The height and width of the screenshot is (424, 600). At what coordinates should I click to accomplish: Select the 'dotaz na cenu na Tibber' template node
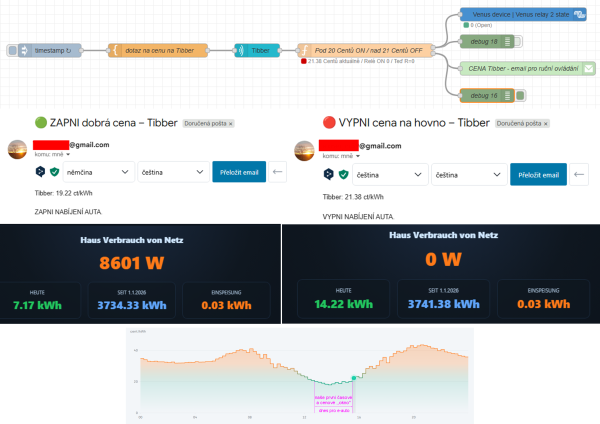click(158, 50)
